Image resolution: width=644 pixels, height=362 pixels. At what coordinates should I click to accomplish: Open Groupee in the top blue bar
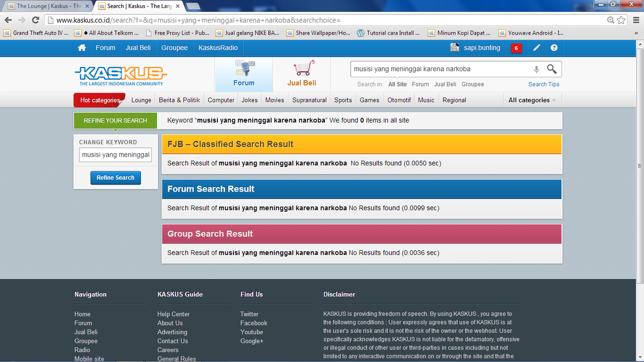point(175,48)
